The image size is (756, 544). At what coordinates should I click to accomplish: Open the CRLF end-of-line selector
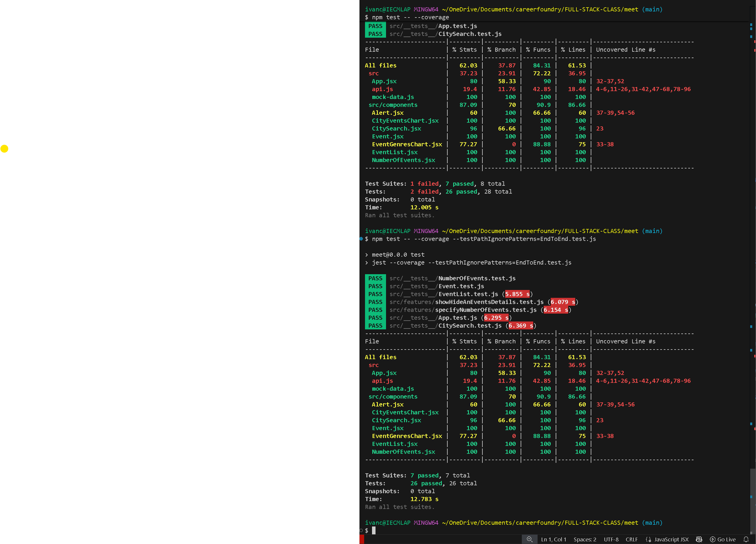(x=632, y=539)
